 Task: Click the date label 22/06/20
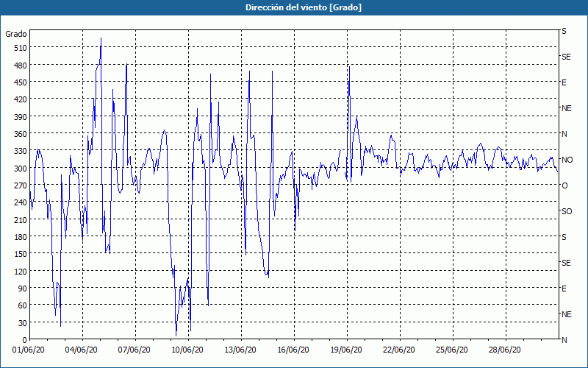point(399,350)
